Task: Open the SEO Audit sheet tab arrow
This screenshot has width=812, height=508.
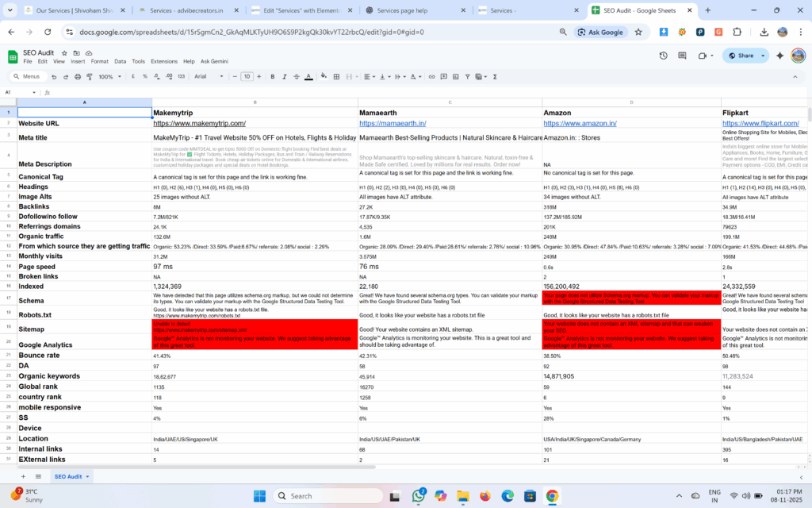Action: pos(87,476)
